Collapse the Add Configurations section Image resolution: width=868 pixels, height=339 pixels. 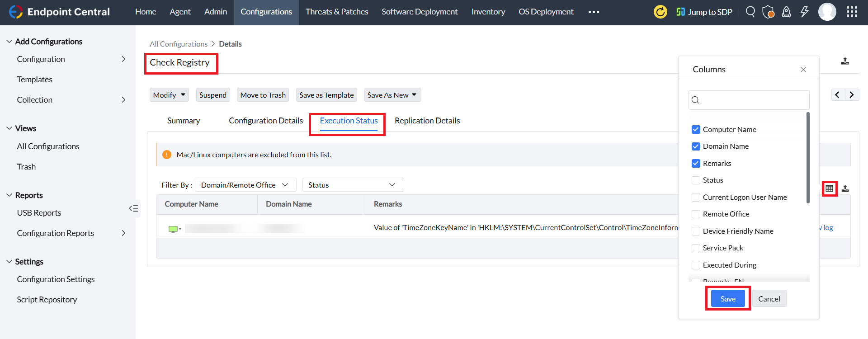pyautogui.click(x=9, y=42)
